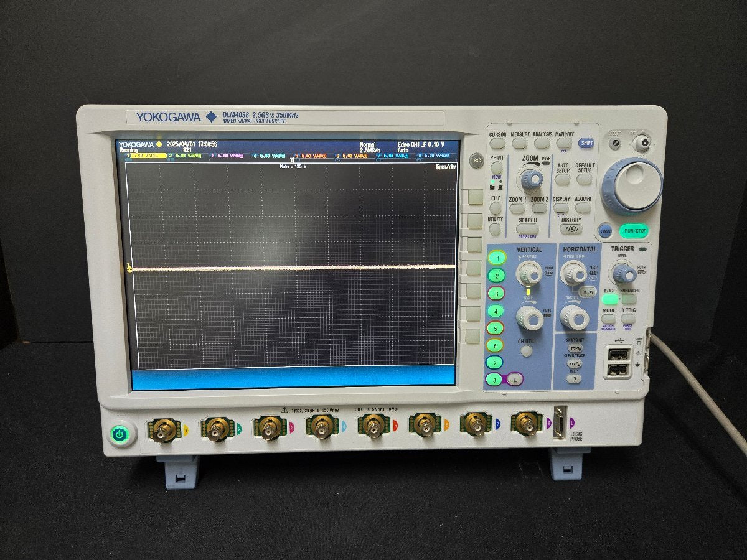Select the channel 1 BNC input connector
Image resolution: width=747 pixels, height=560 pixels.
(164, 429)
